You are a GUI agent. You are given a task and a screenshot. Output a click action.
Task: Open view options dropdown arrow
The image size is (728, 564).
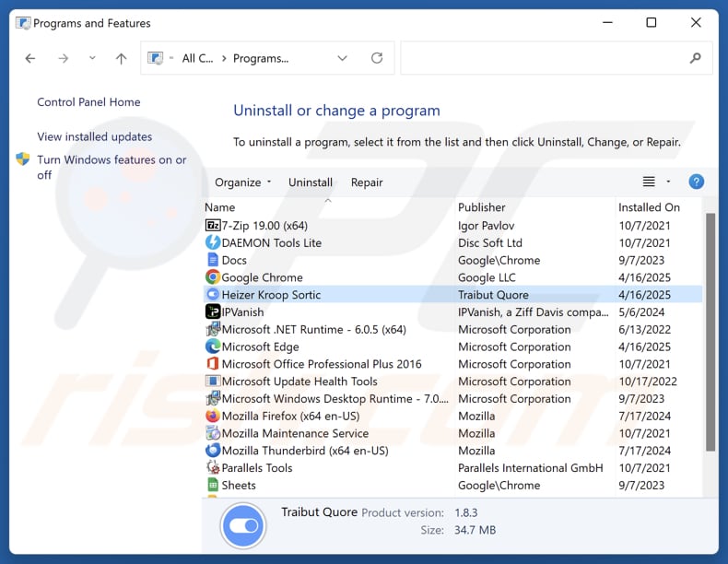pos(669,182)
